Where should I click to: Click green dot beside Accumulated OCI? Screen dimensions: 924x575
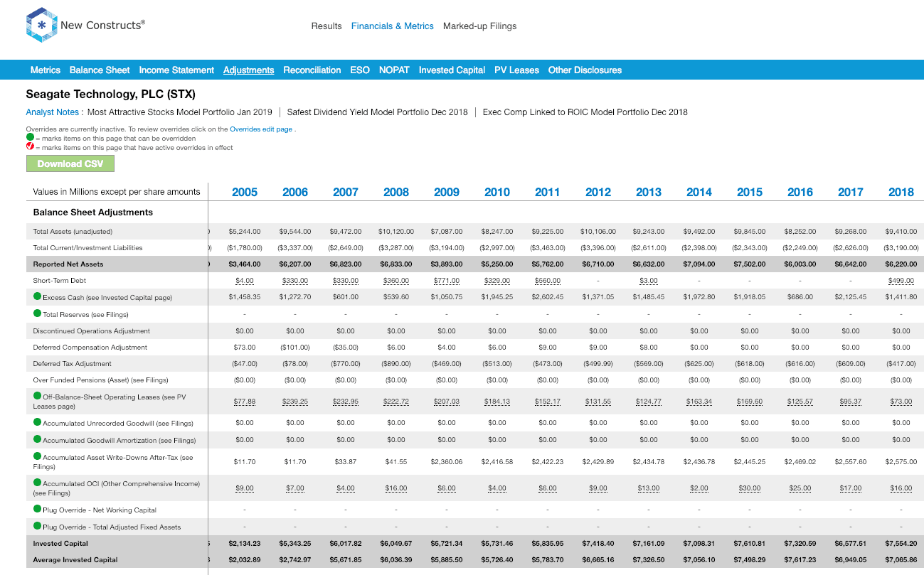[x=38, y=483]
